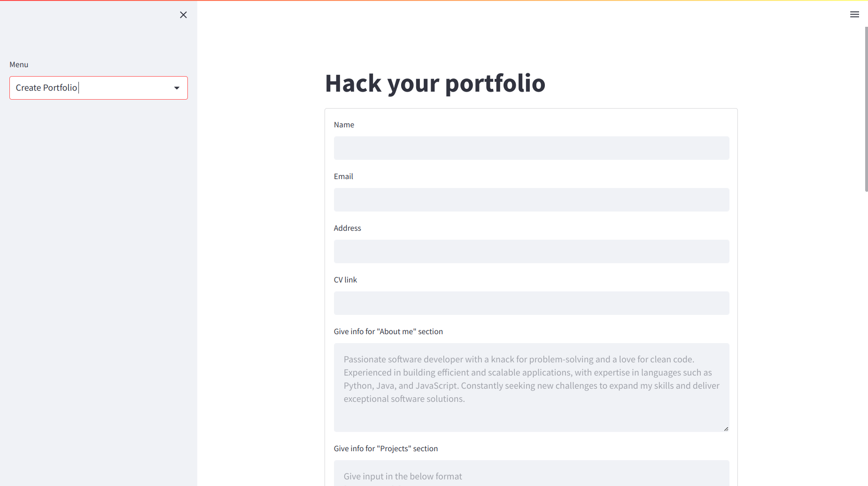Image resolution: width=868 pixels, height=486 pixels.
Task: Click the page vertical scrollbar thumb
Action: click(x=866, y=109)
